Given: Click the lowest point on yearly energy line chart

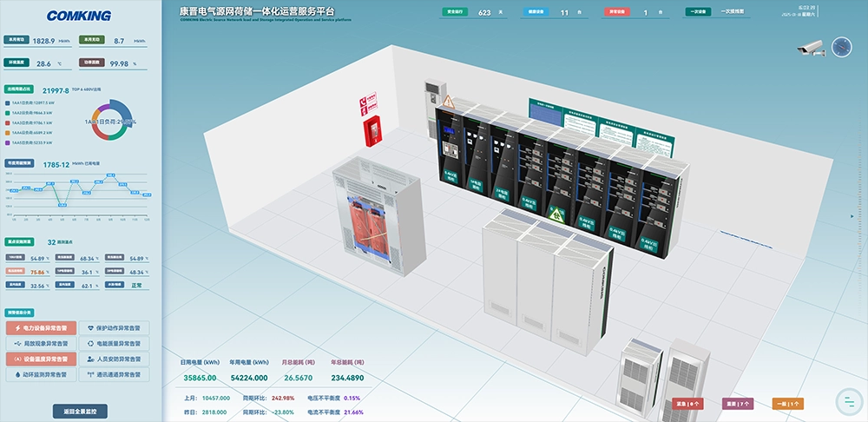Looking at the screenshot, I should (x=62, y=205).
